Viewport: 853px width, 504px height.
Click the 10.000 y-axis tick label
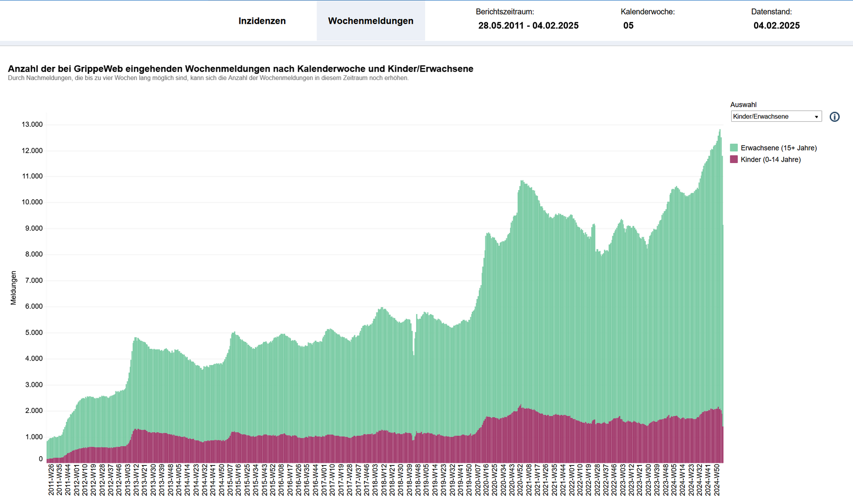(x=32, y=202)
